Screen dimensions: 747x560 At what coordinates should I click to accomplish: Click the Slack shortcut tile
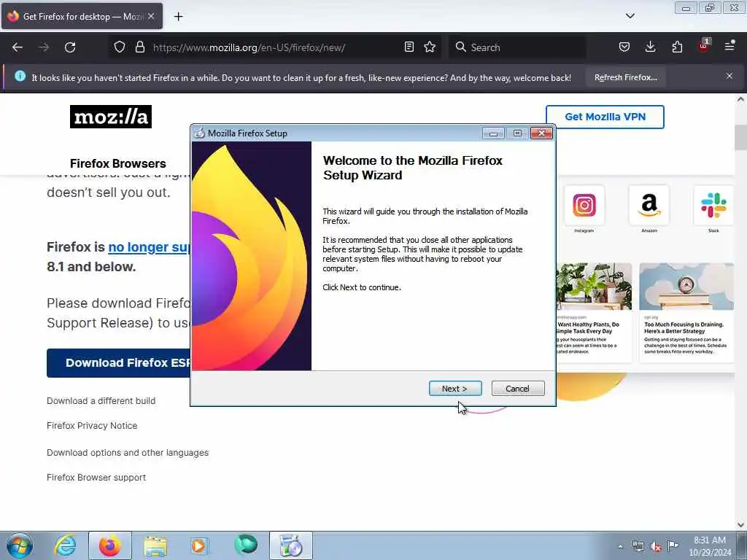(713, 206)
